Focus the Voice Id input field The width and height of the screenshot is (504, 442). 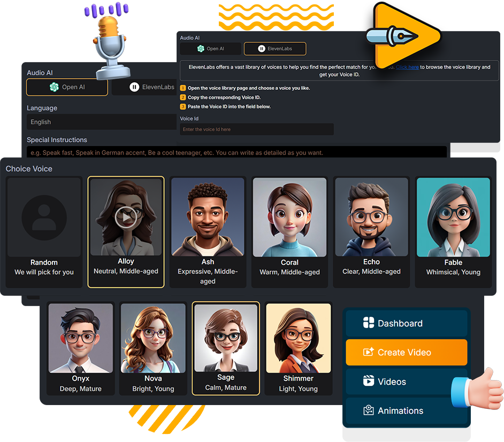tap(256, 129)
